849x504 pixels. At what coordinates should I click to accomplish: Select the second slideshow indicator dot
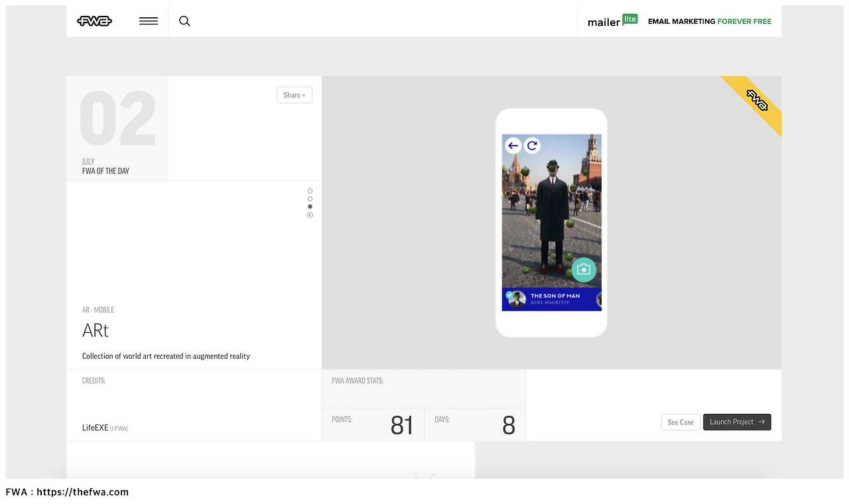pos(310,198)
